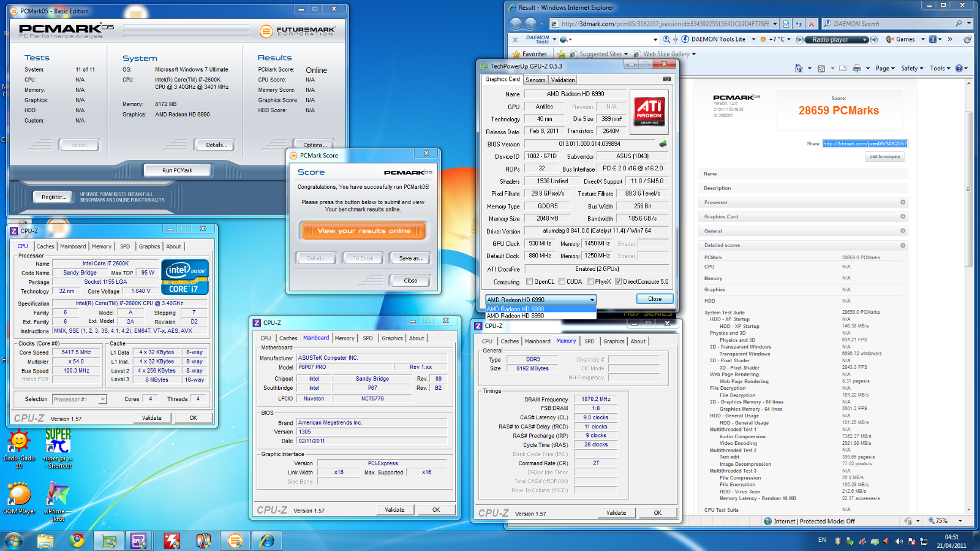Switch to Sensors tab in GPU-Z

pos(535,80)
